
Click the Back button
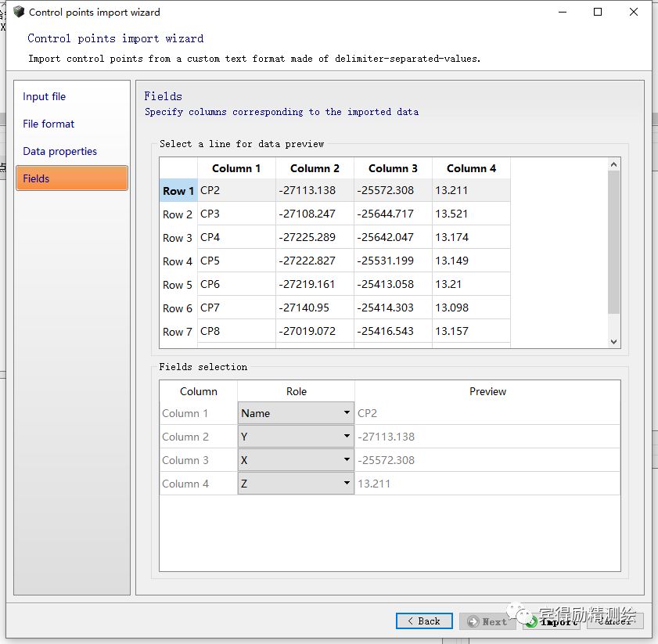tap(424, 621)
